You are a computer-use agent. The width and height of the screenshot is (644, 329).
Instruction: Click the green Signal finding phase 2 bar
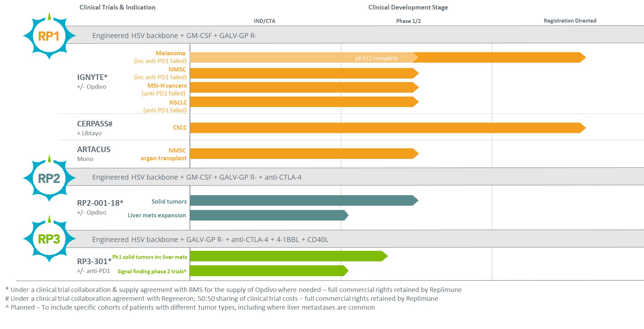point(267,271)
